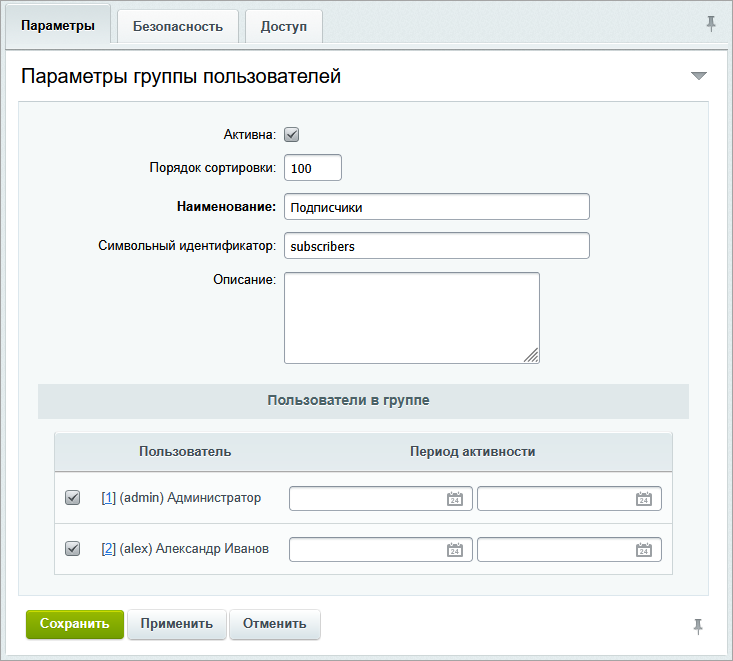Toggle the Активна checkbox

click(292, 135)
